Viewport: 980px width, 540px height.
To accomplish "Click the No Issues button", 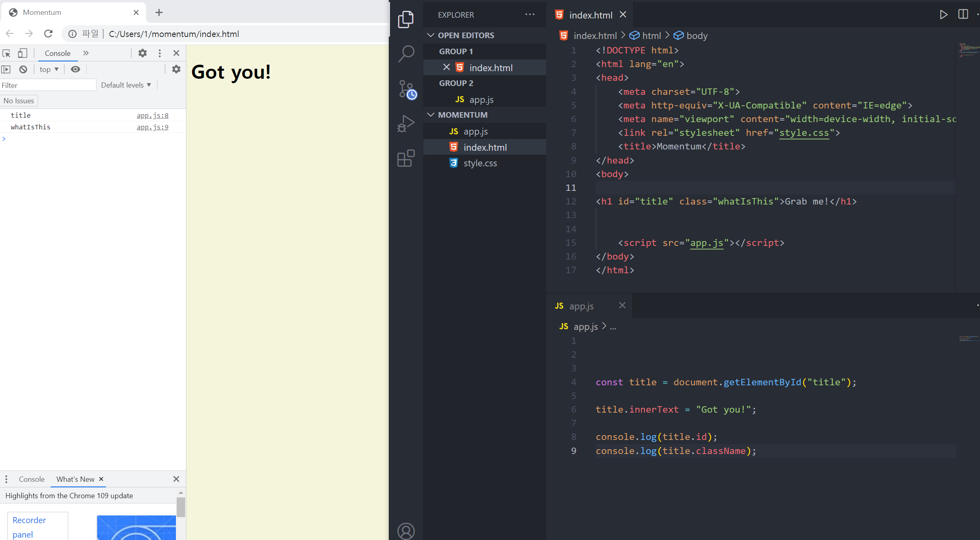I will point(19,101).
